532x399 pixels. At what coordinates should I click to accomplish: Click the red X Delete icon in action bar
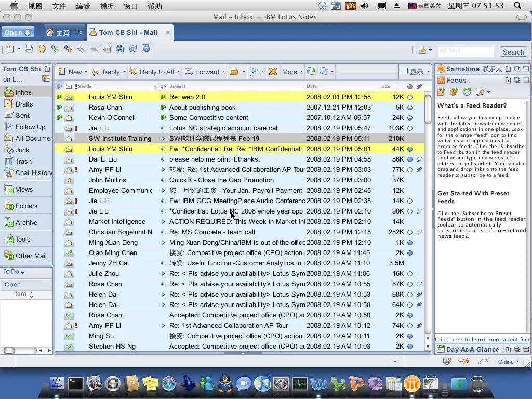point(273,72)
